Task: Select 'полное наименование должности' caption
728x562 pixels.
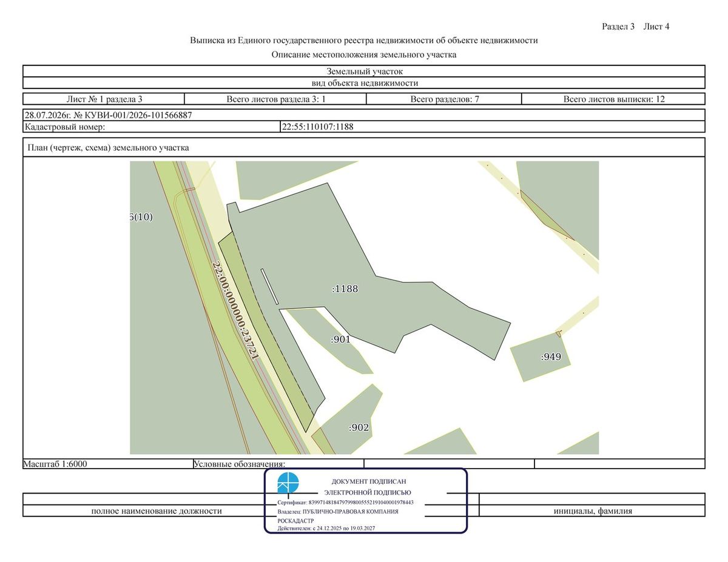Action: click(x=157, y=511)
